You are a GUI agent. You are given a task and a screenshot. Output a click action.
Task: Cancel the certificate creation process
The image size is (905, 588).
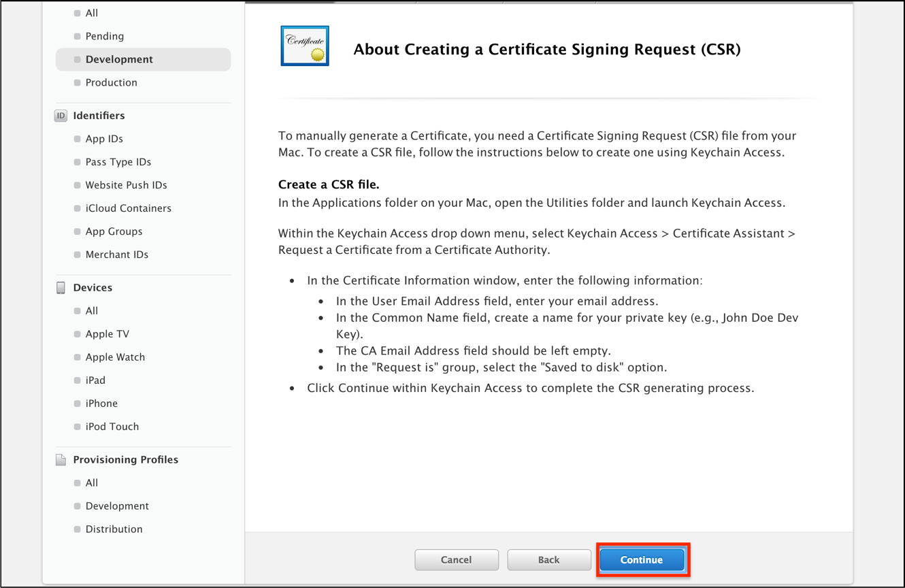457,559
